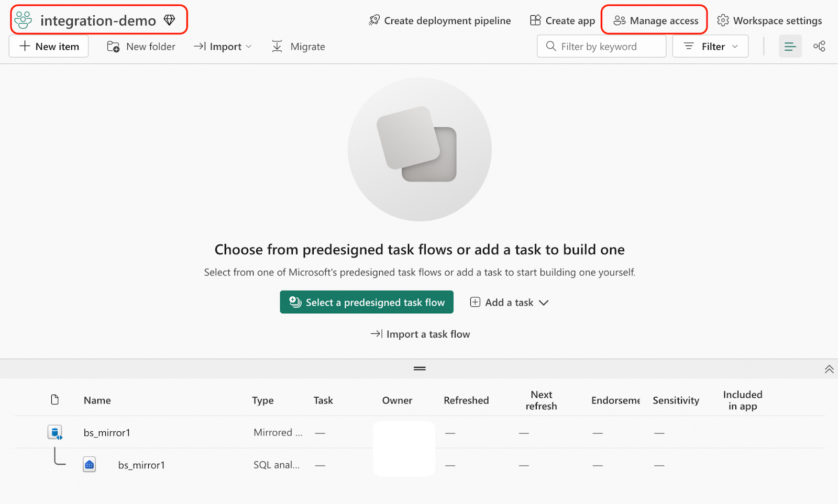Click the file type column header icon
The width and height of the screenshot is (838, 504).
tap(55, 400)
